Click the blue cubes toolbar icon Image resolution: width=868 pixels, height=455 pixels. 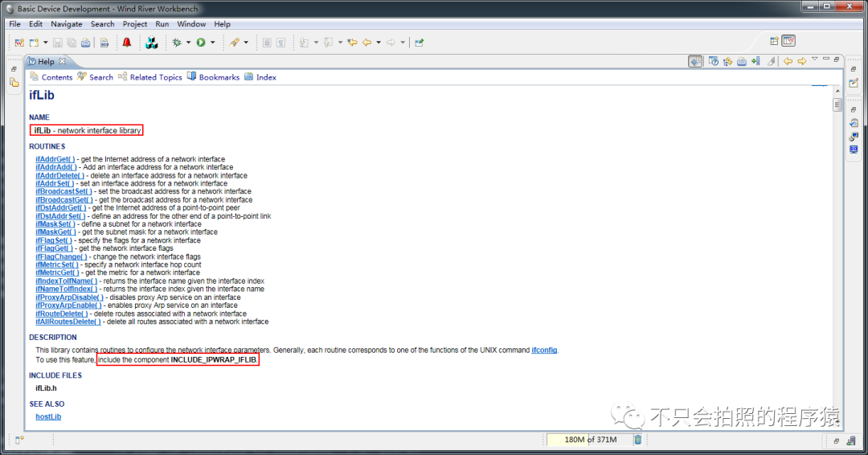tap(151, 43)
